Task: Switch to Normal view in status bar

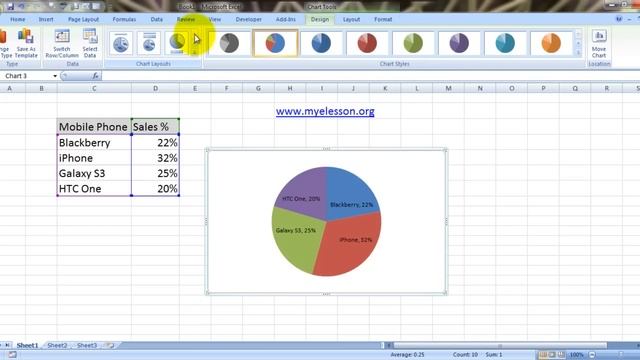Action: pyautogui.click(x=543, y=355)
